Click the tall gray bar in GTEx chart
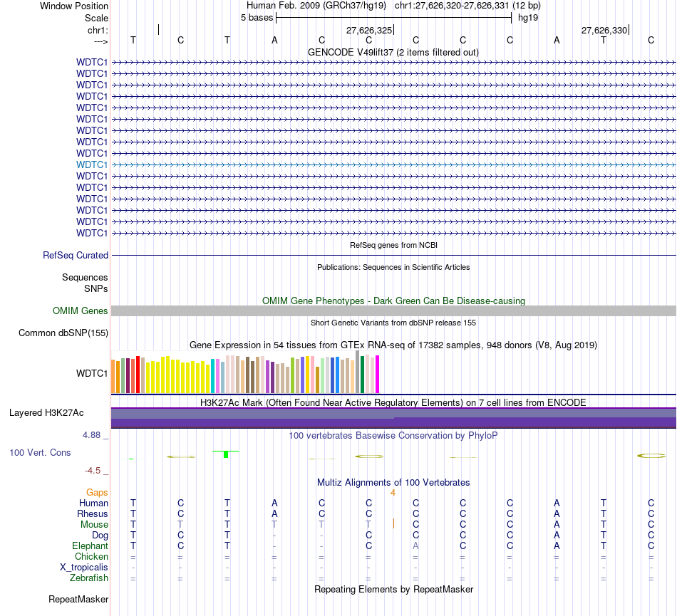Image resolution: width=677 pixels, height=616 pixels. (358, 372)
